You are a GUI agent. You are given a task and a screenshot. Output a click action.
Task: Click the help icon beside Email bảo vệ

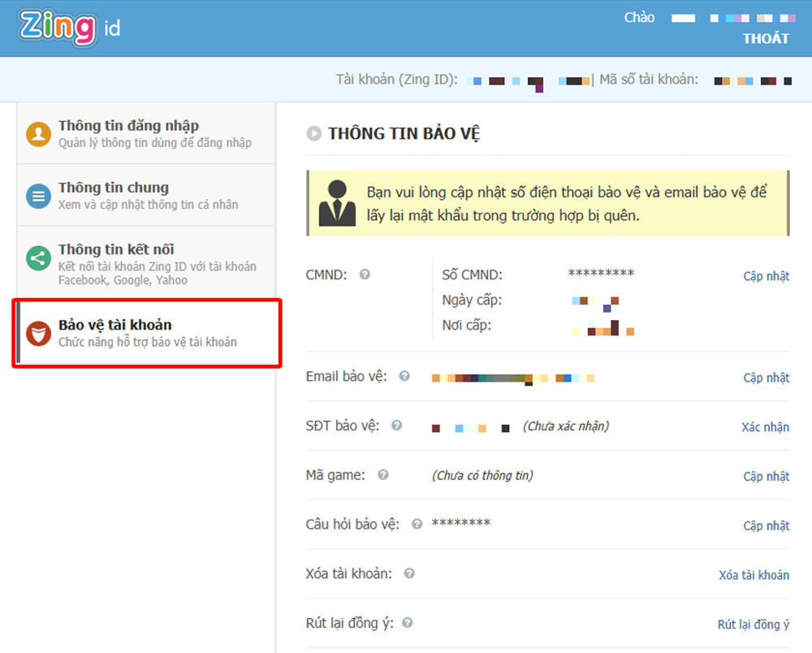click(404, 377)
